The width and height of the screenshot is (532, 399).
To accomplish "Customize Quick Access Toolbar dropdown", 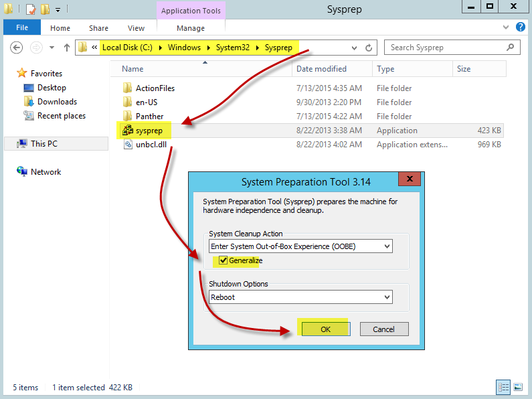I will 58,10.
